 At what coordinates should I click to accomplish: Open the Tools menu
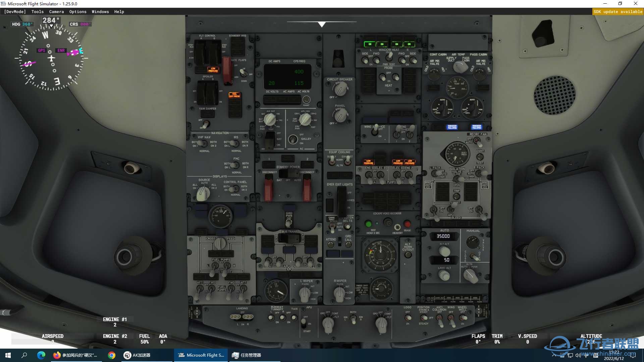38,12
